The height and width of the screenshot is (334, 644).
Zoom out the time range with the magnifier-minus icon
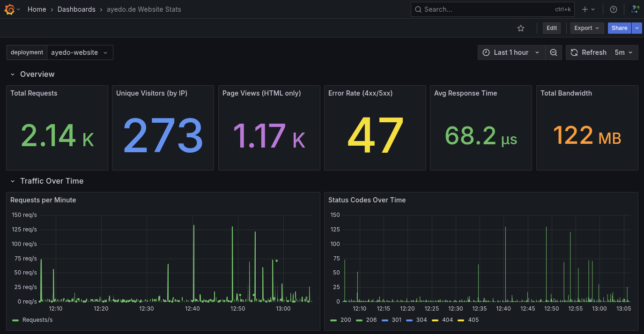click(554, 52)
